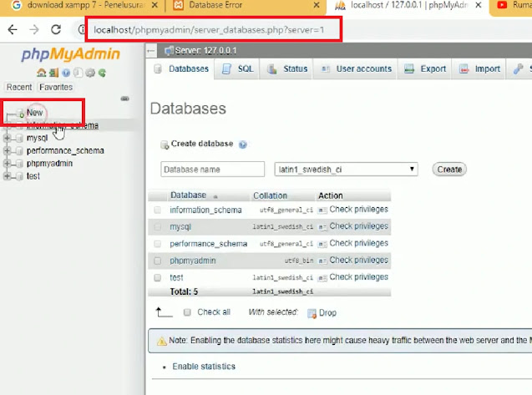Screen dimensions: 532x395
Task: Select test database in sidebar
Action: 33,175
